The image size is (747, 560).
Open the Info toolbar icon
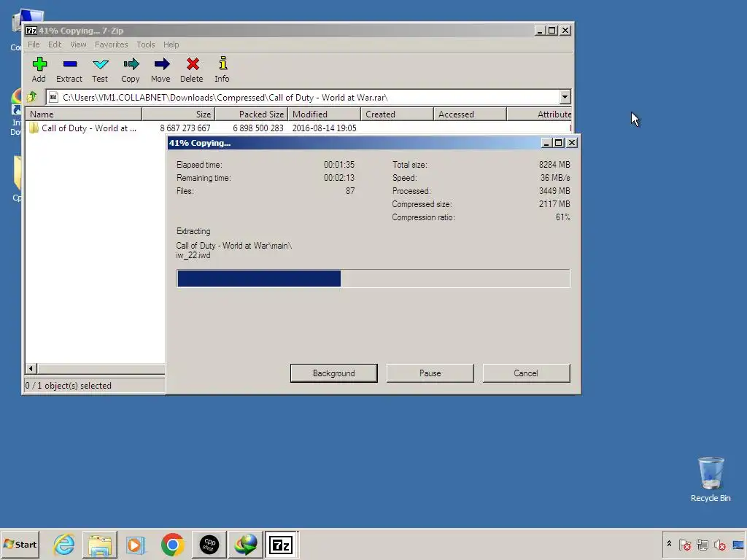222,63
